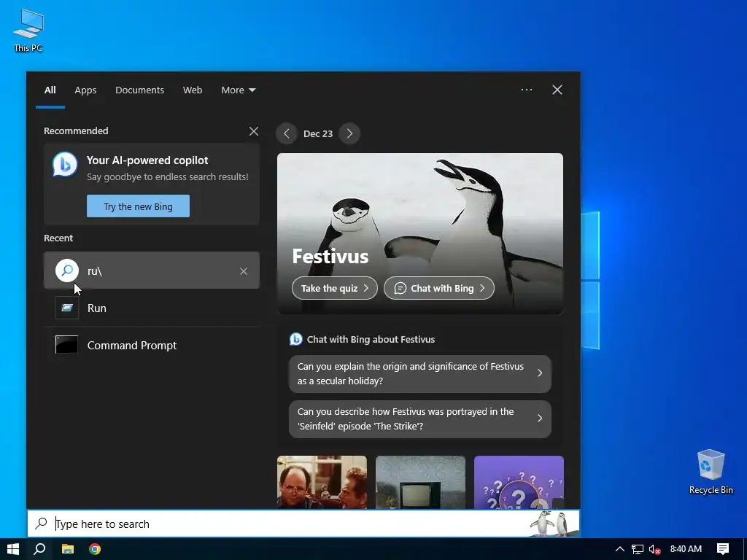Open the purple question marks quiz thumbnail
The width and height of the screenshot is (747, 560).
(x=519, y=482)
